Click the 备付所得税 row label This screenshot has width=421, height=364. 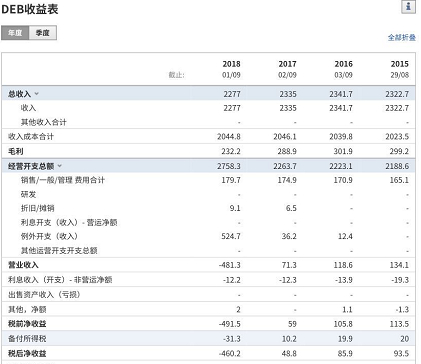(27, 339)
